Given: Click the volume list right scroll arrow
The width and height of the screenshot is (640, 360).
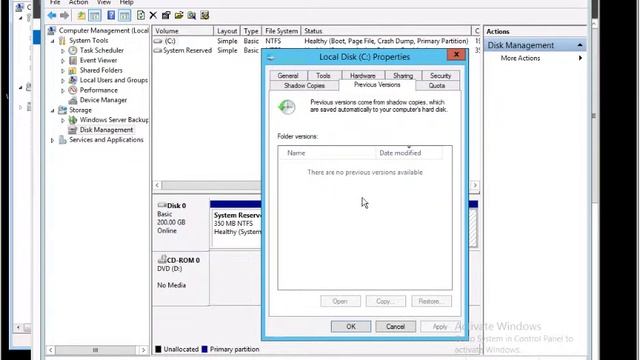Looking at the screenshot, I should point(475,185).
